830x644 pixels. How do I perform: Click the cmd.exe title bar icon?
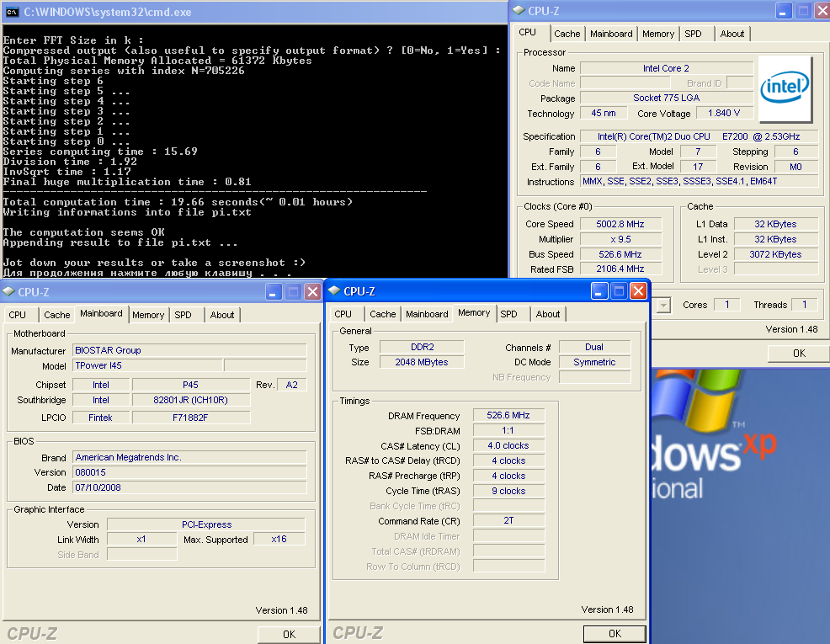(12, 12)
